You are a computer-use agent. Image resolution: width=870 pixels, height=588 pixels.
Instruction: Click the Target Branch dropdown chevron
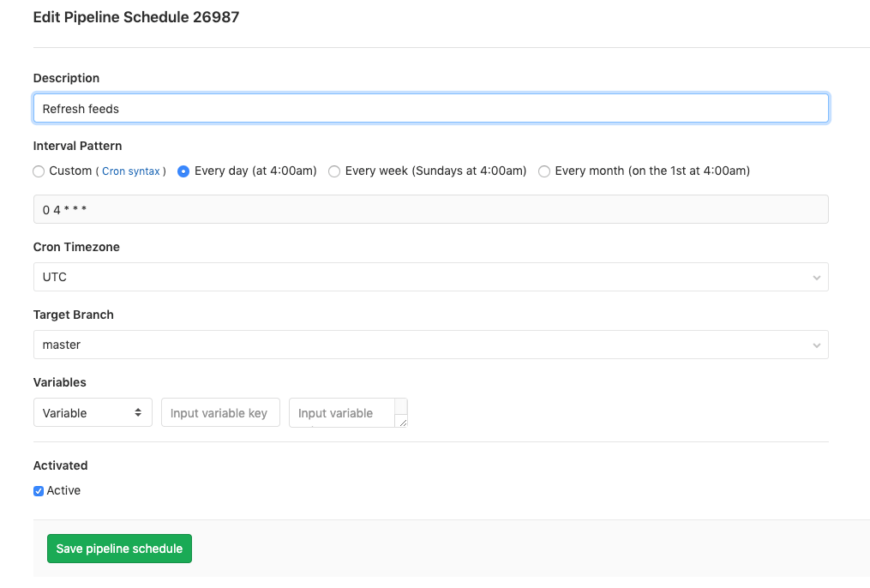817,345
